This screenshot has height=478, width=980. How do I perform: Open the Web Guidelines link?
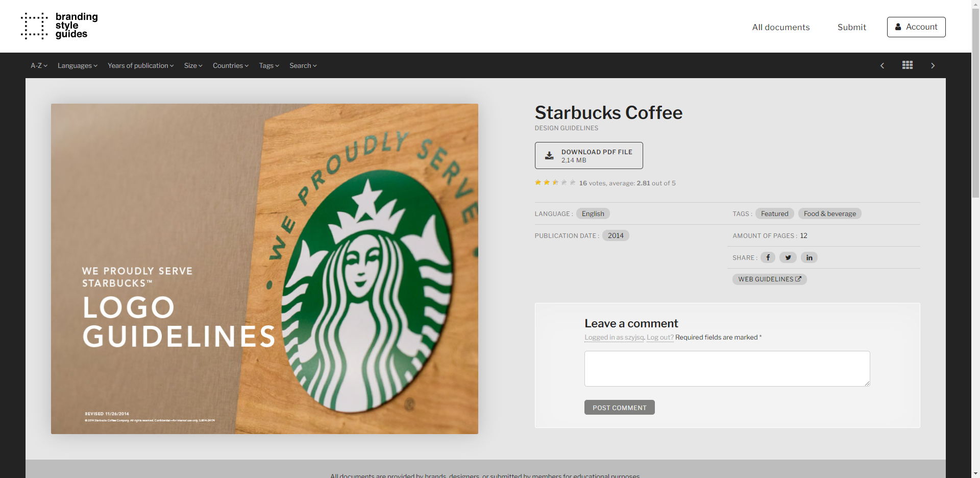(x=769, y=279)
